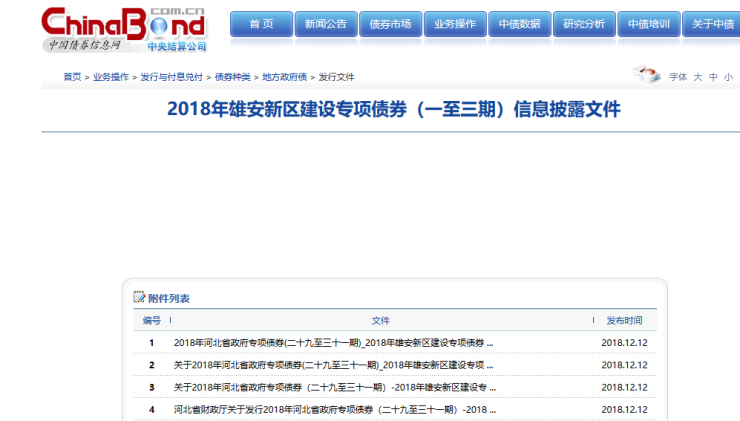Click the 发布时间 column header
The width and height of the screenshot is (740, 421).
tap(624, 321)
